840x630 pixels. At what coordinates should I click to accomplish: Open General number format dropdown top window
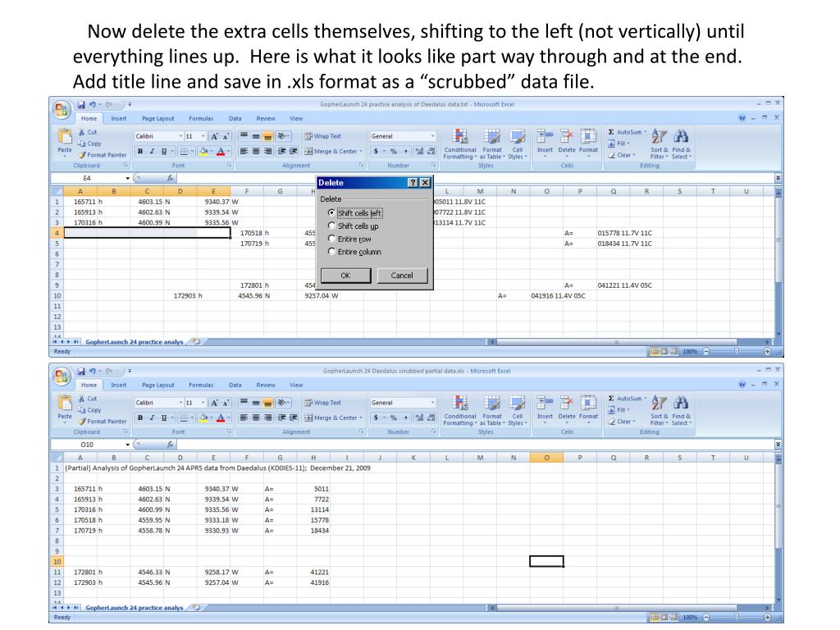[432, 136]
